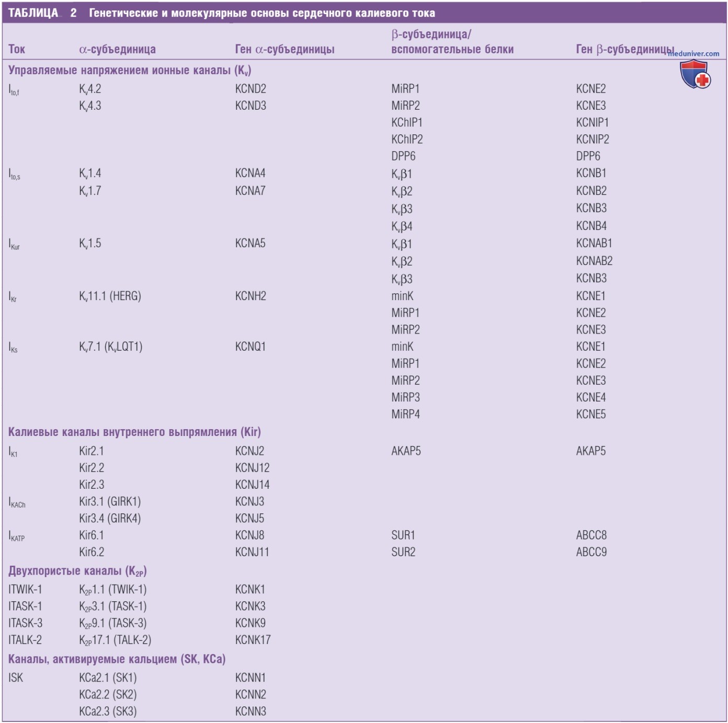Viewport: 728px width, 723px height.
Task: Select the KCNB4 gene cell
Action: [x=591, y=226]
